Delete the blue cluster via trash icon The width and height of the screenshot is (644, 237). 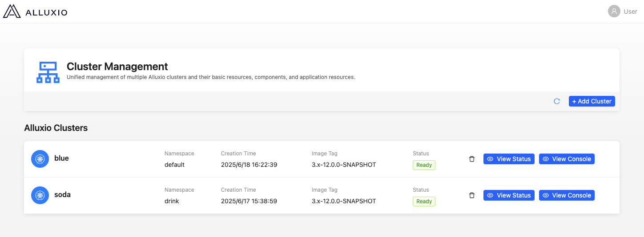(x=472, y=159)
